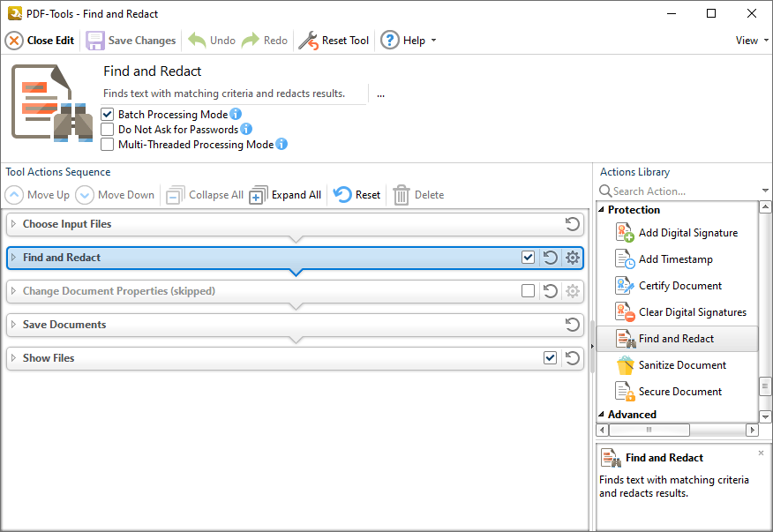Enable Multi-Threaded Processing Mode
Screen dimensions: 773x532
coord(108,145)
